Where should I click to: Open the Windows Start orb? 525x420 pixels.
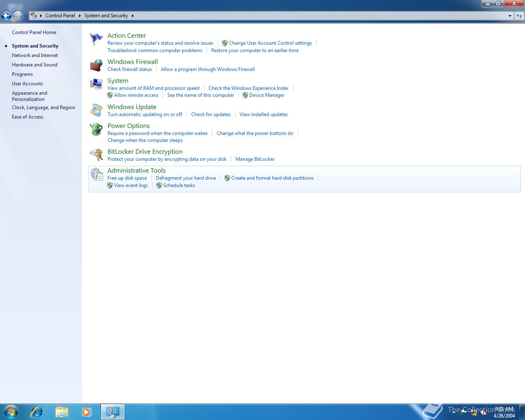(11, 412)
